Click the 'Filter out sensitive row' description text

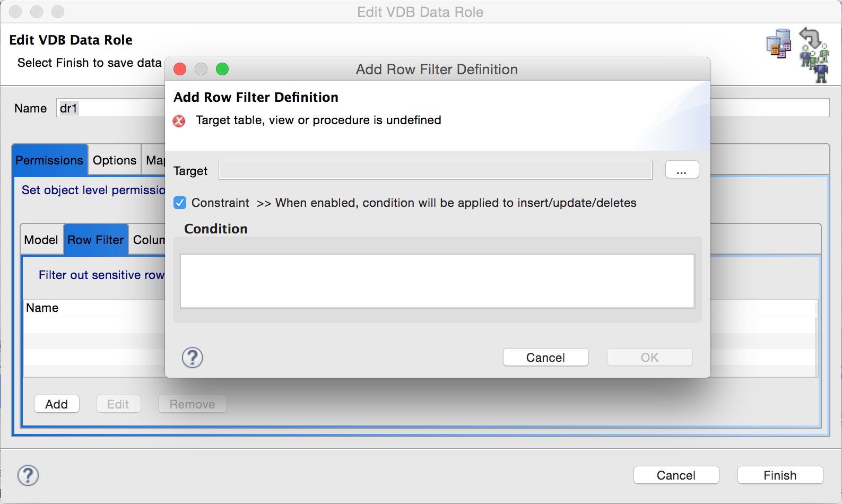pos(101,275)
